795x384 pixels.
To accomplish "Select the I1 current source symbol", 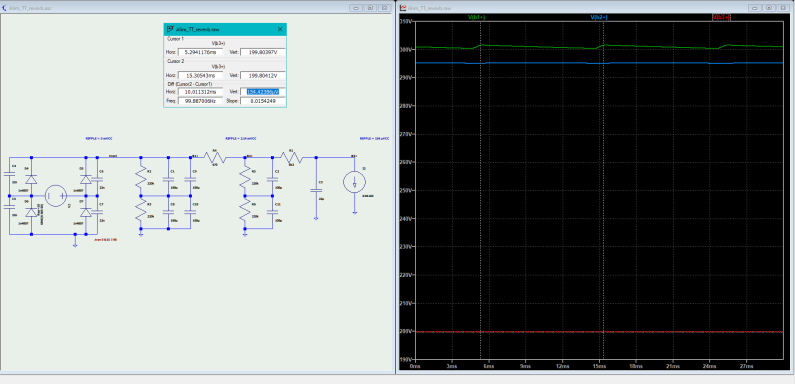I will click(354, 183).
